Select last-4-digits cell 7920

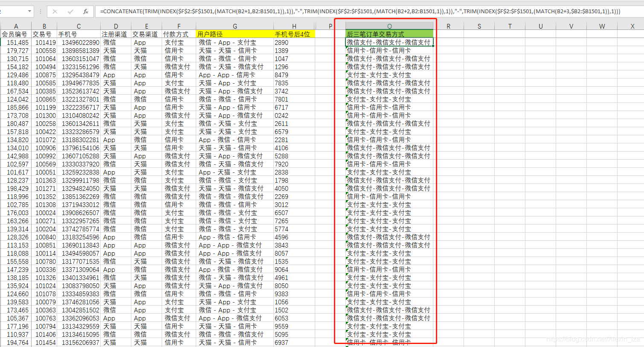[294, 164]
